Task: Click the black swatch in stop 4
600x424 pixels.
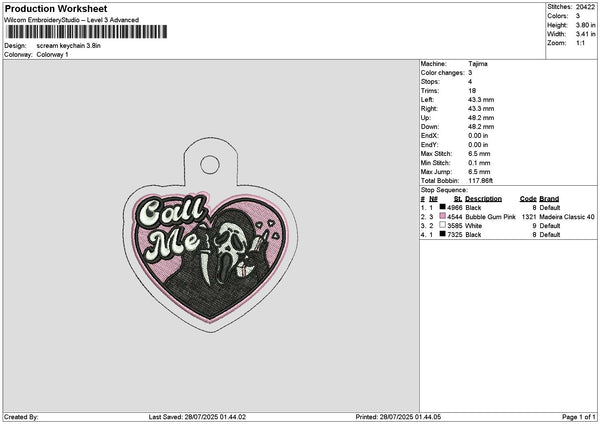Action: 442,234
